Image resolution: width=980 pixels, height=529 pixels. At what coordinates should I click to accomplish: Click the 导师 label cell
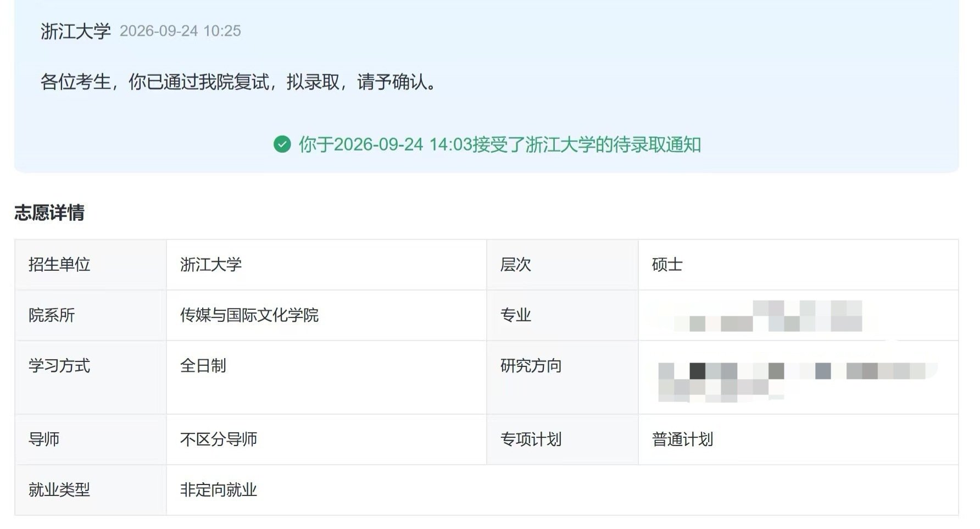click(91, 439)
